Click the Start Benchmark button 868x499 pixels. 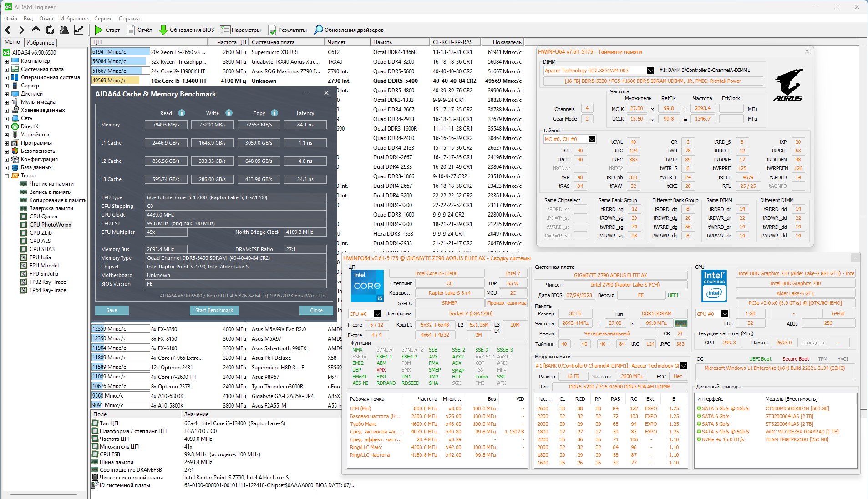click(x=214, y=310)
